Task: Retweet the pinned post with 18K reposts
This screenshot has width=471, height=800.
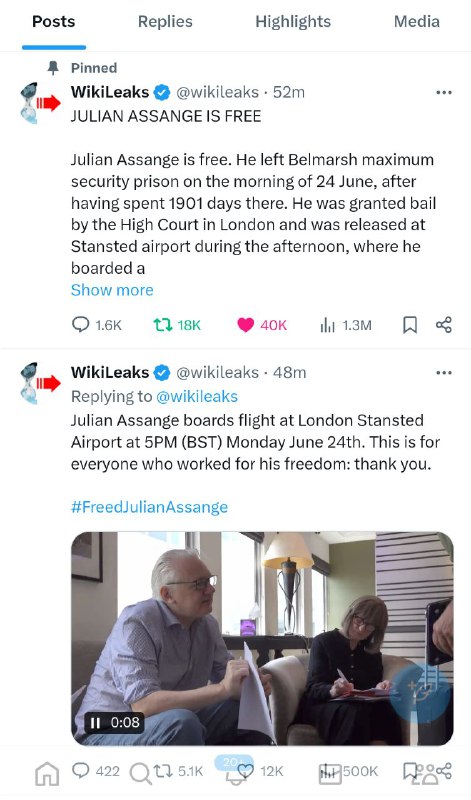Action: click(x=177, y=325)
